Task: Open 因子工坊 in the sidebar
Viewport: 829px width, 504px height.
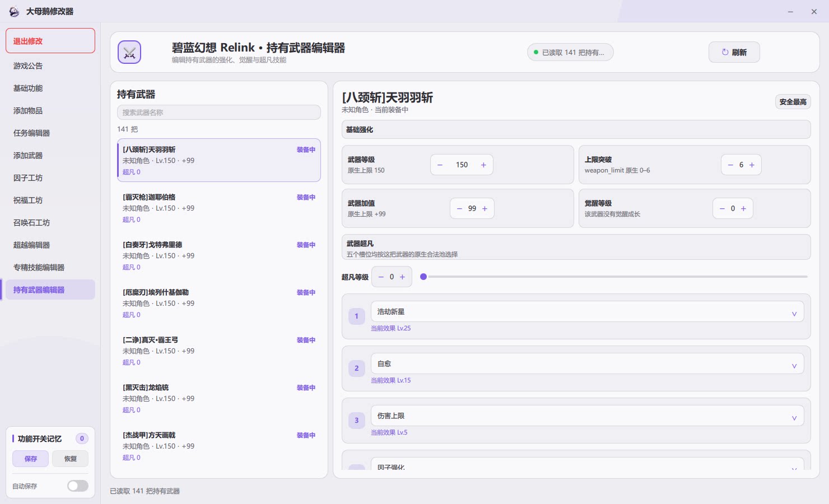Action: pyautogui.click(x=50, y=178)
